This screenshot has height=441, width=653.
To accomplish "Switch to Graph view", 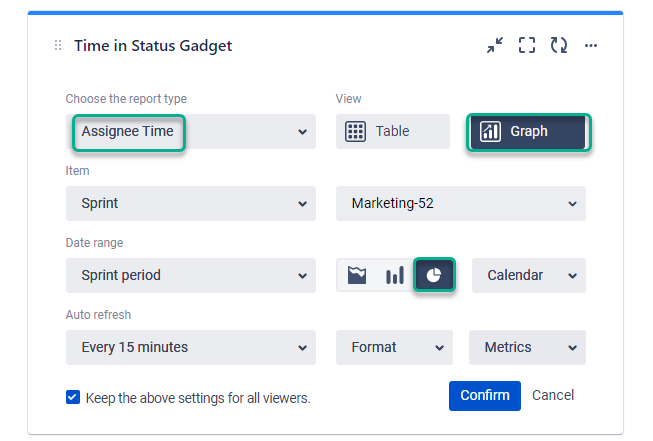I will (x=528, y=132).
